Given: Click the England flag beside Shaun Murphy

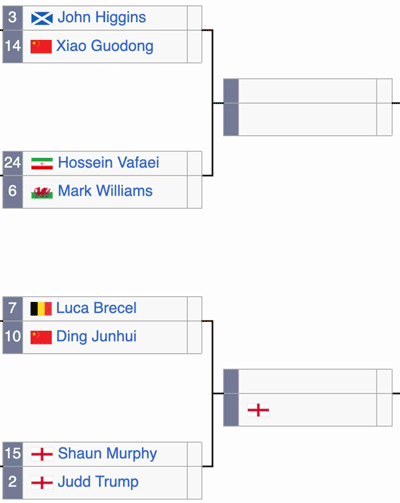Looking at the screenshot, I should click(x=42, y=454).
